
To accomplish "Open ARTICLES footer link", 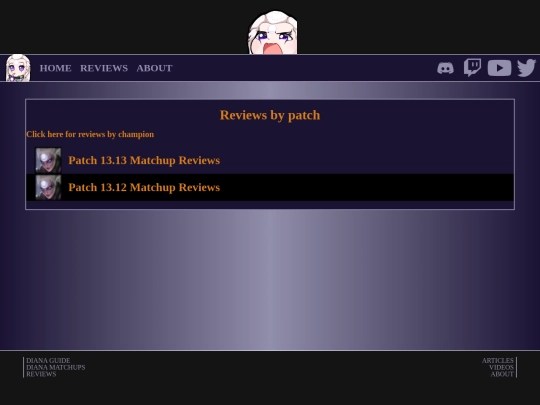I will 498,361.
